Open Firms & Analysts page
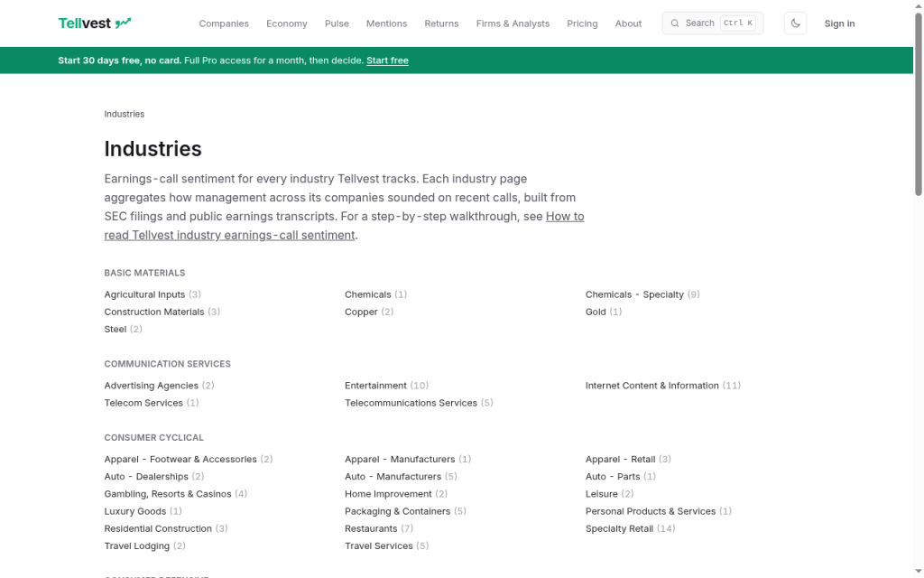 click(x=513, y=23)
